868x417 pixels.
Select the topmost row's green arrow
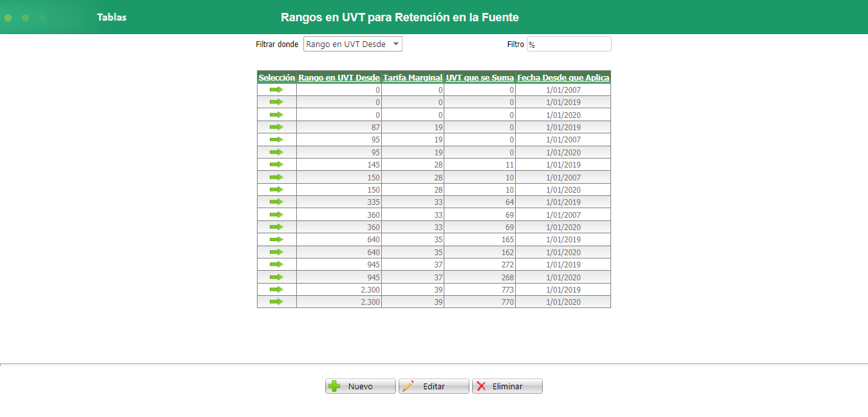[x=277, y=90]
